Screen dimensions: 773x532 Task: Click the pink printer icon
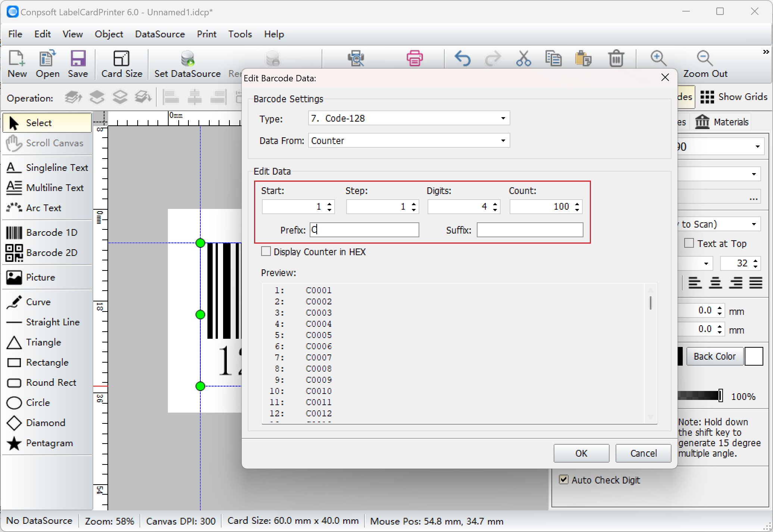(414, 59)
